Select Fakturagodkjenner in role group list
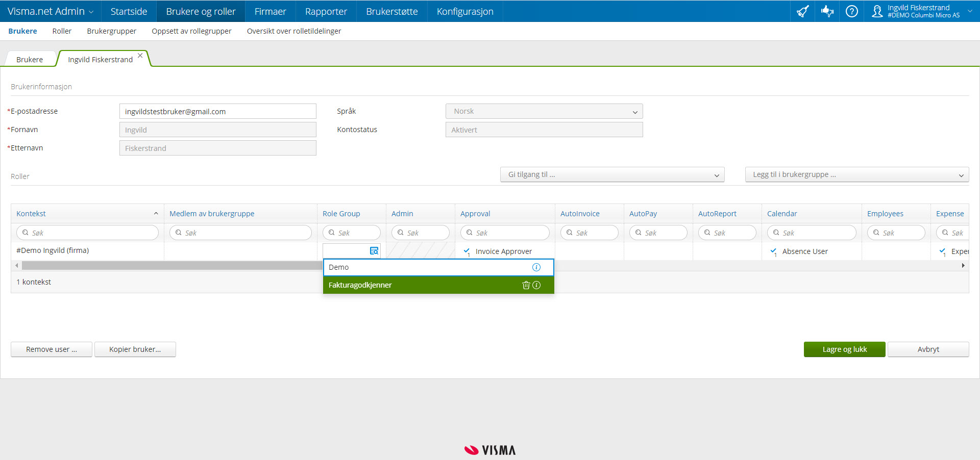Viewport: 980px width, 460px height. (438, 285)
